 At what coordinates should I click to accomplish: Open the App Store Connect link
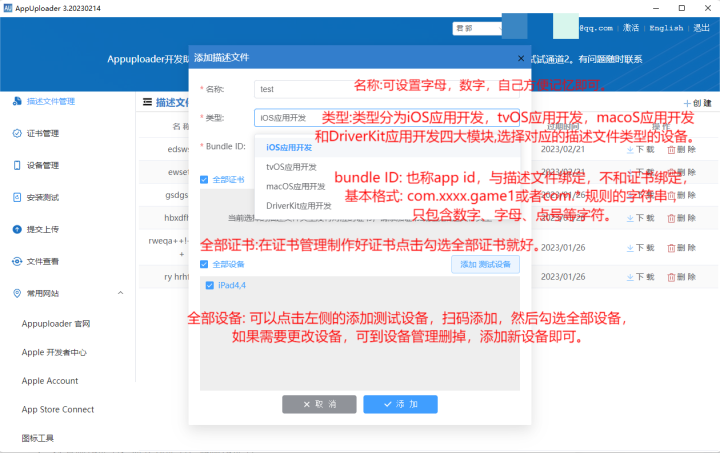point(57,409)
